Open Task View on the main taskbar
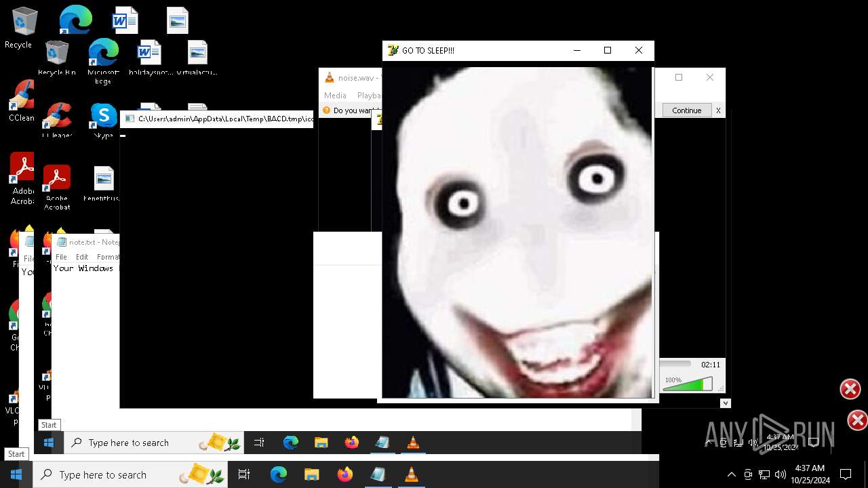Viewport: 868px width, 488px height. (244, 475)
